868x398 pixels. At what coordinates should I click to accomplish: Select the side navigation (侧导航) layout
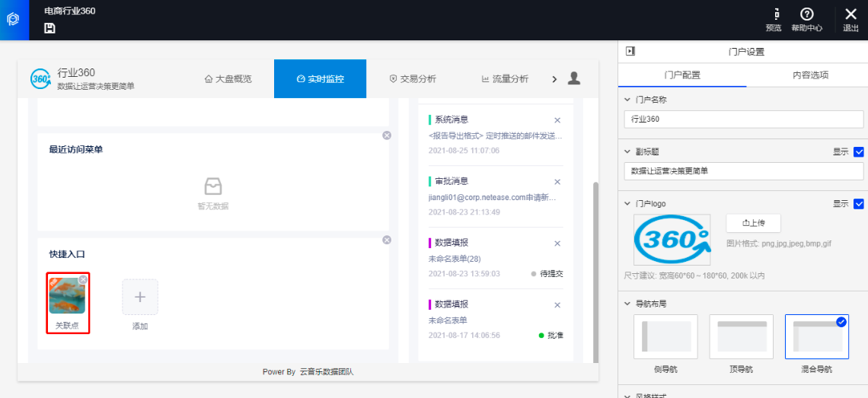click(665, 336)
